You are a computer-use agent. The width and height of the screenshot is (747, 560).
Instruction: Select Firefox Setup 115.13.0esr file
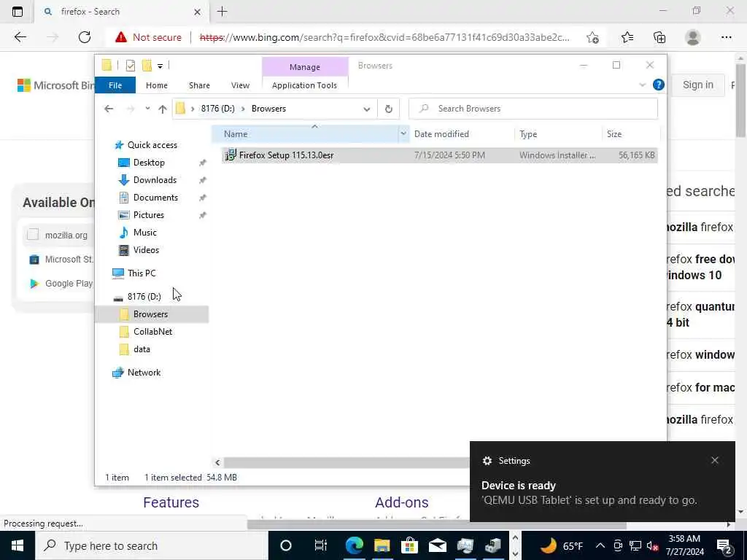(439, 155)
